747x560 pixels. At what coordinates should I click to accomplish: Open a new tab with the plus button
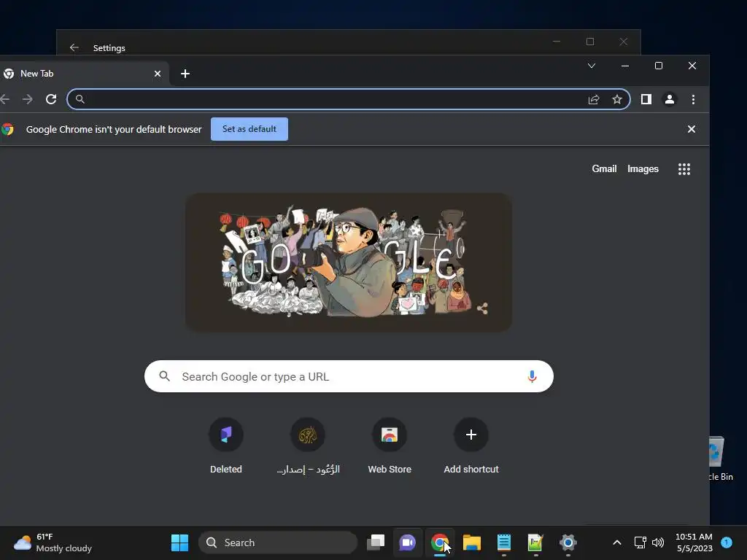tap(185, 74)
